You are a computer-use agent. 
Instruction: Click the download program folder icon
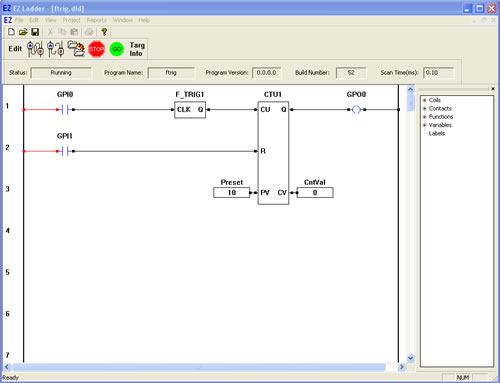coord(76,49)
